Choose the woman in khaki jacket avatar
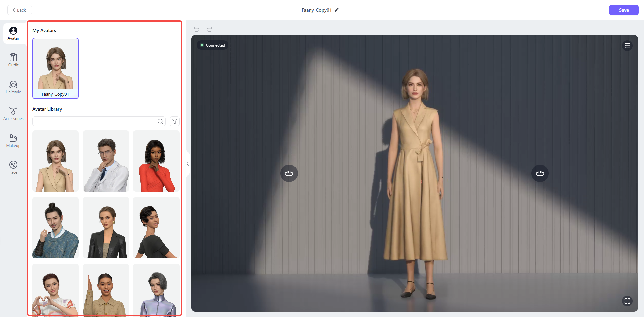Viewport: 644px width, 317px height. [x=106, y=290]
